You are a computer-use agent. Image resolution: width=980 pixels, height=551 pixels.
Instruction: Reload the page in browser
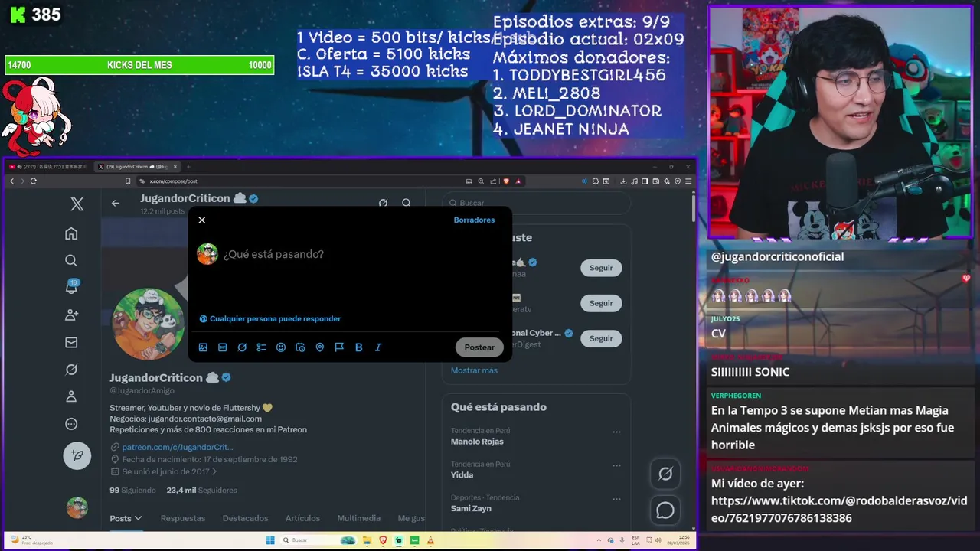34,181
